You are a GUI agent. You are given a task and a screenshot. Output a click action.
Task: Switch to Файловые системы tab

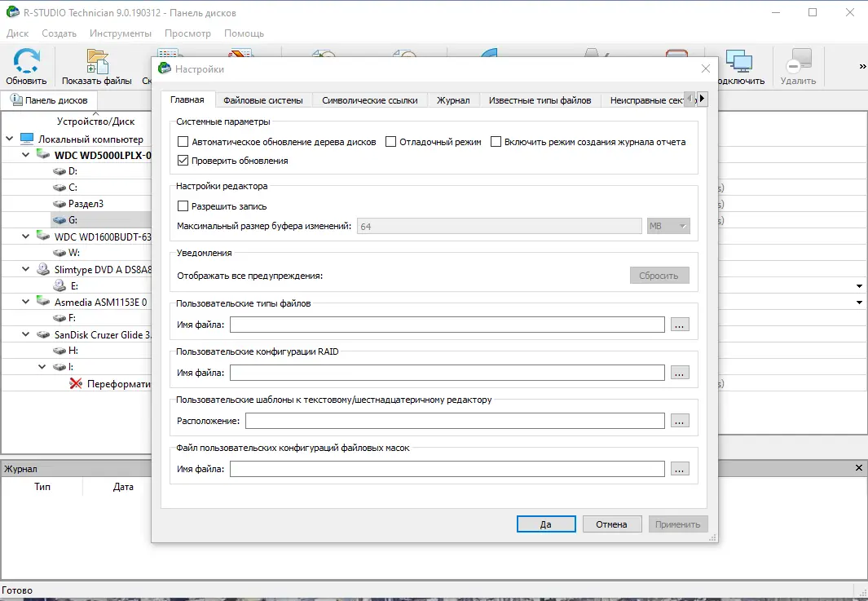263,100
